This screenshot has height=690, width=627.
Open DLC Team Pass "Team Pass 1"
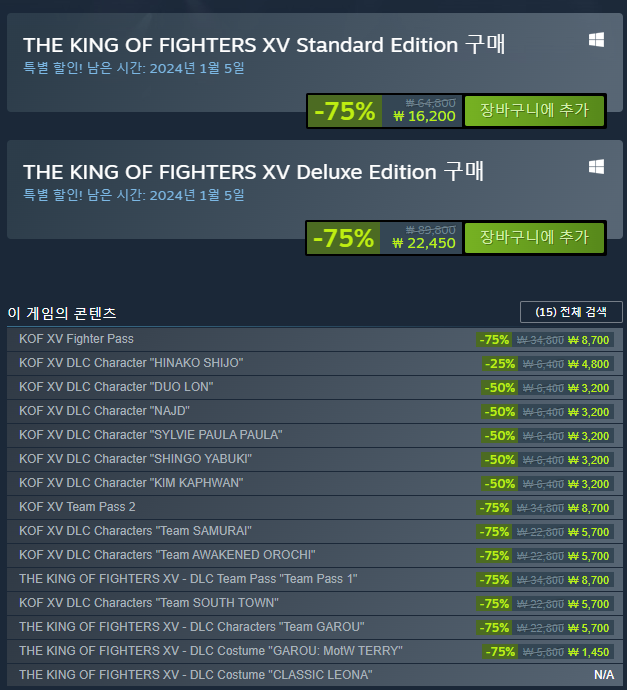click(188, 579)
